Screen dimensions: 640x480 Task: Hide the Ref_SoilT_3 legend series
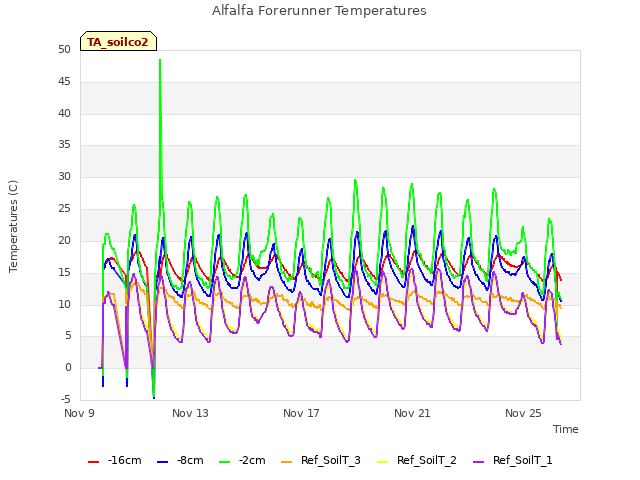321,460
